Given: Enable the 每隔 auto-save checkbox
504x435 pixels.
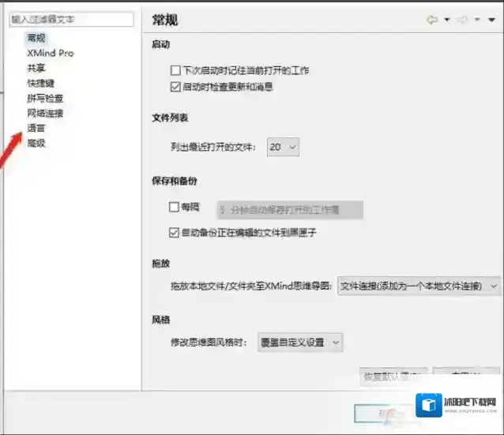Looking at the screenshot, I should (x=174, y=207).
